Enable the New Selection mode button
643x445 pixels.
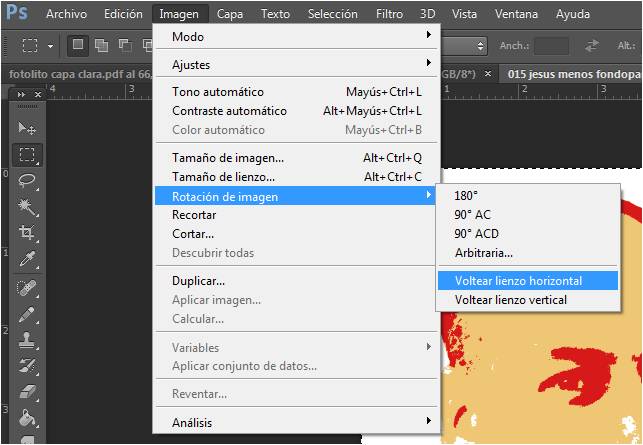click(77, 46)
